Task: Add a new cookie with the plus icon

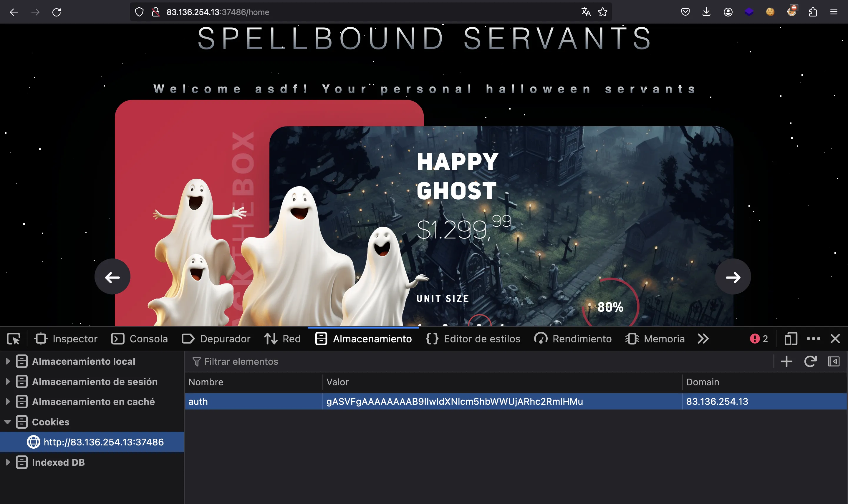Action: pyautogui.click(x=786, y=361)
